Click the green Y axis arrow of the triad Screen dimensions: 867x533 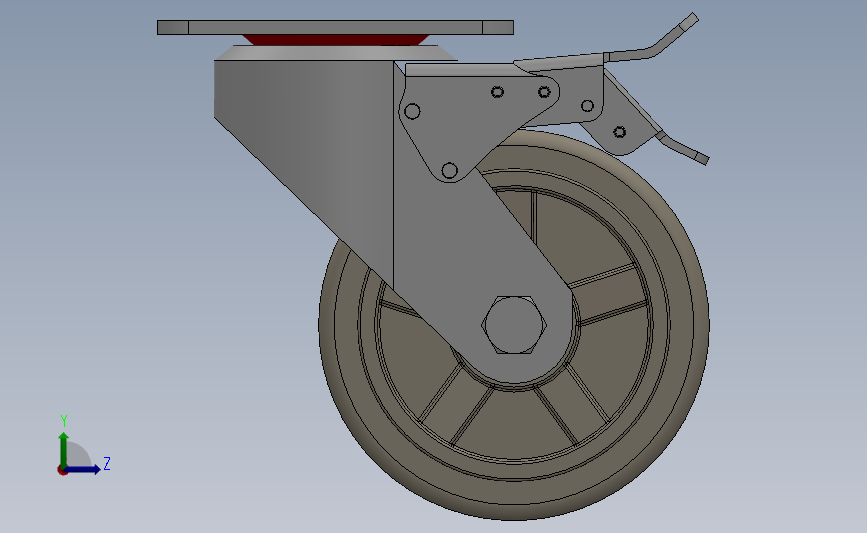pyautogui.click(x=64, y=450)
